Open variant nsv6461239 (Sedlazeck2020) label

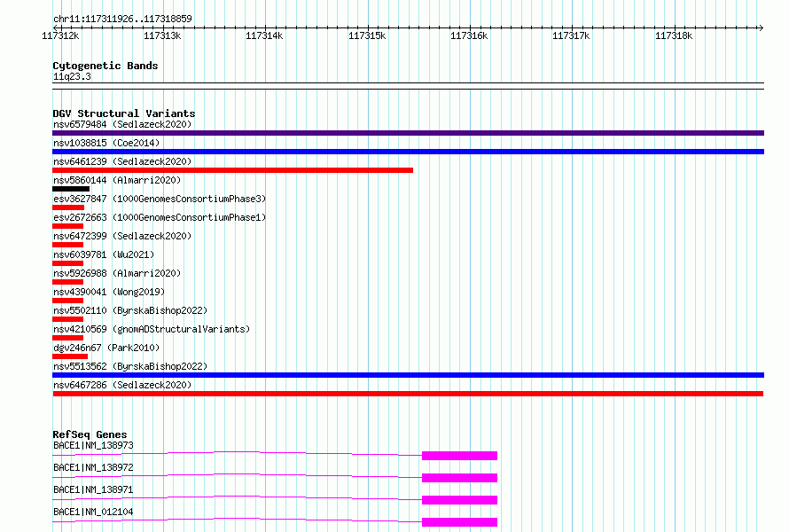pos(122,161)
